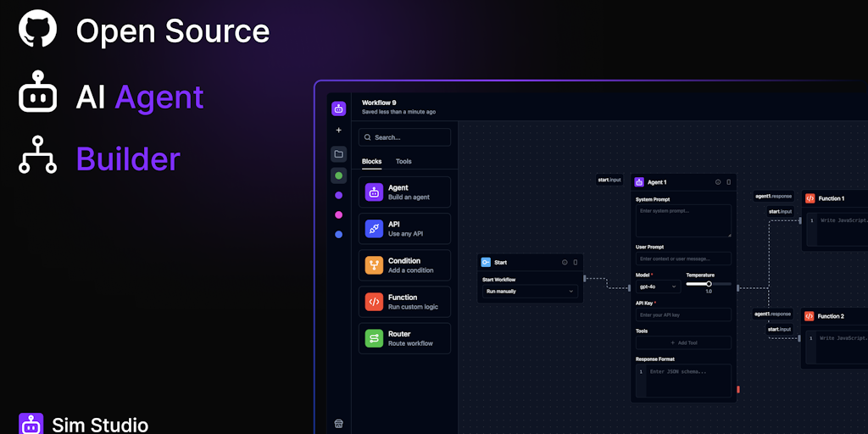
Task: Click the plus icon to add workflow
Action: click(x=338, y=131)
